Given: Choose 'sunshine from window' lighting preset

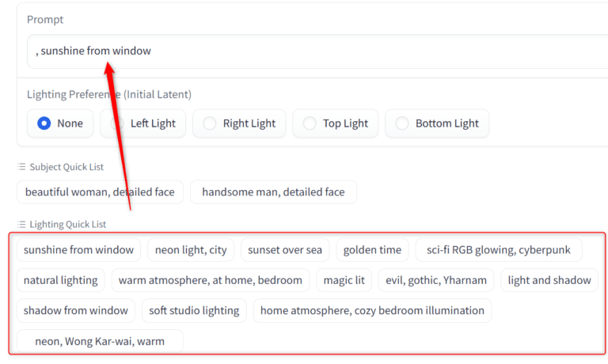Looking at the screenshot, I should click(78, 250).
